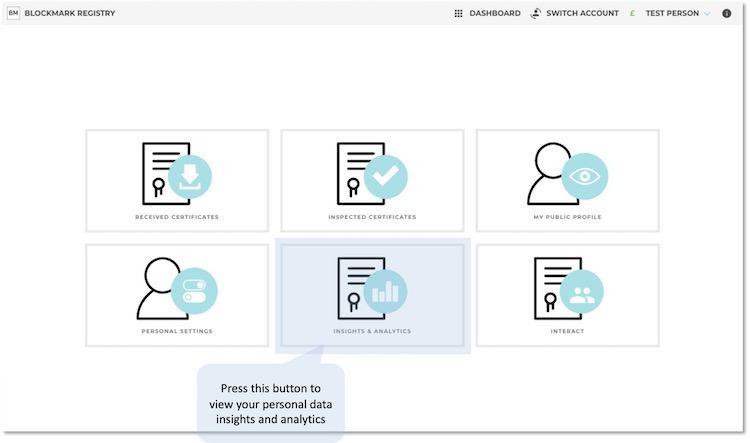
Task: Click the BM logo icon
Action: 13,13
